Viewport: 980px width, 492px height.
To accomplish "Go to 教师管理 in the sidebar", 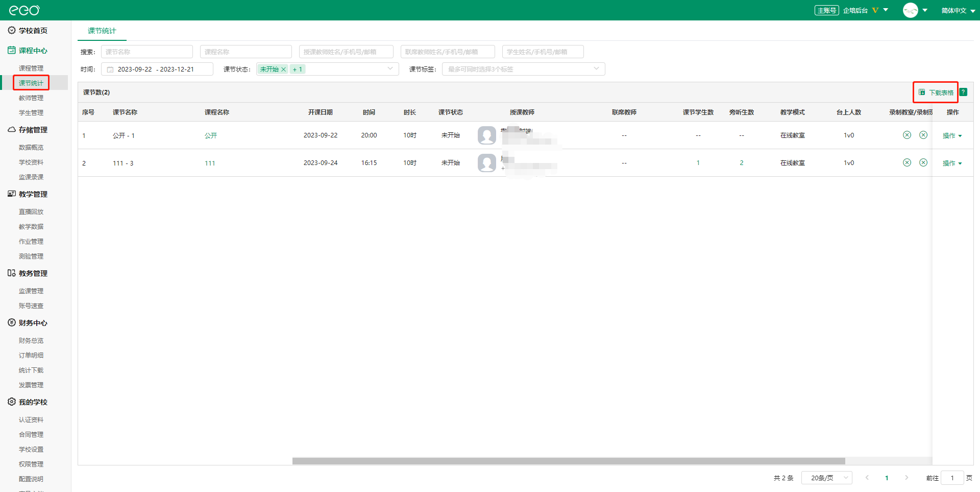I will point(31,98).
